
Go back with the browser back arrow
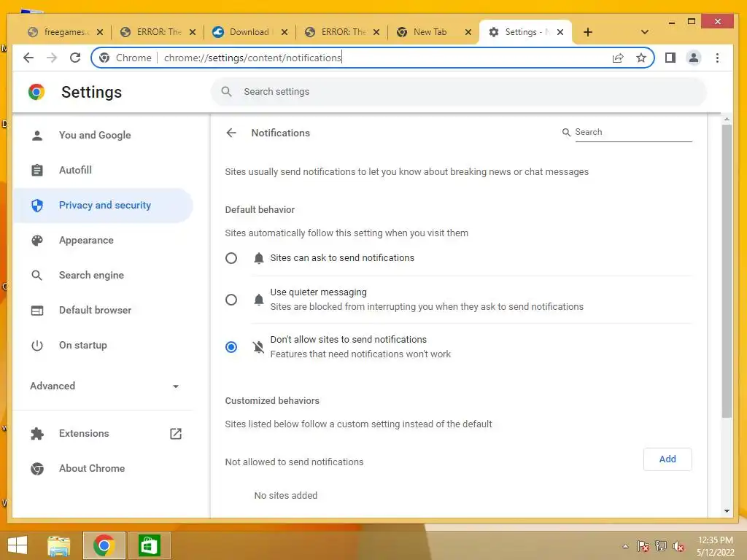[28, 58]
